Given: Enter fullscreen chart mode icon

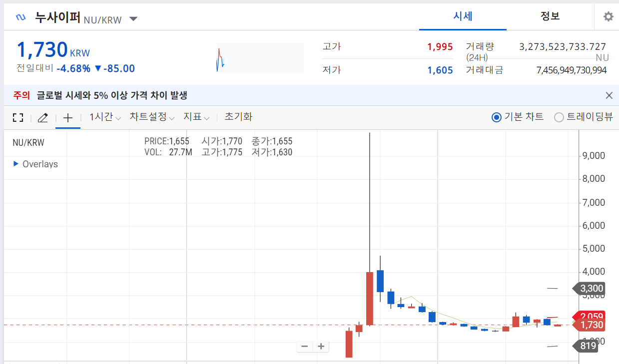Looking at the screenshot, I should (x=18, y=118).
